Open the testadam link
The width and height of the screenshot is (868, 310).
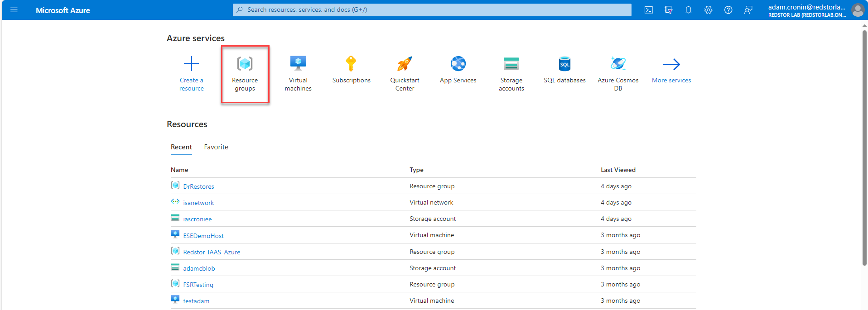pyautogui.click(x=196, y=301)
